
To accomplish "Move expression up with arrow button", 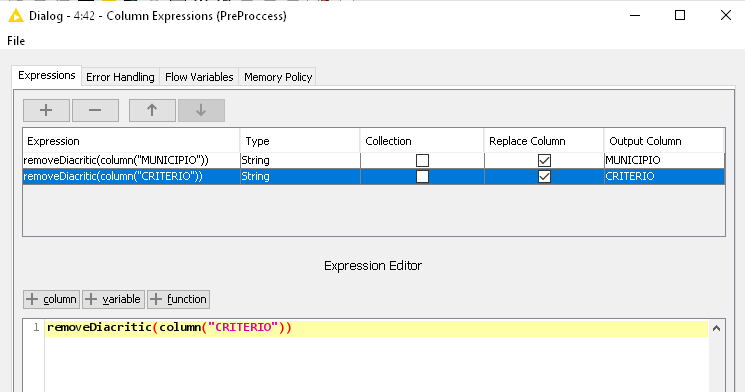I will pyautogui.click(x=152, y=110).
